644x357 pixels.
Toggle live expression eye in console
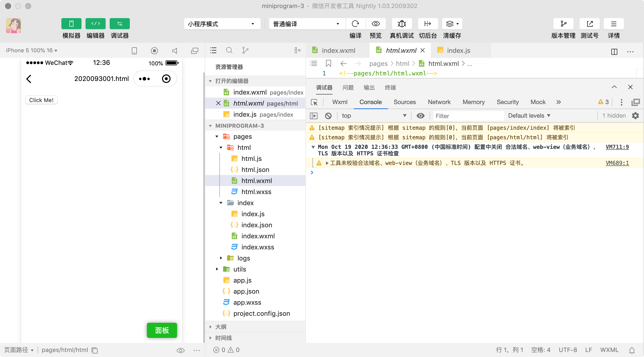click(x=420, y=116)
